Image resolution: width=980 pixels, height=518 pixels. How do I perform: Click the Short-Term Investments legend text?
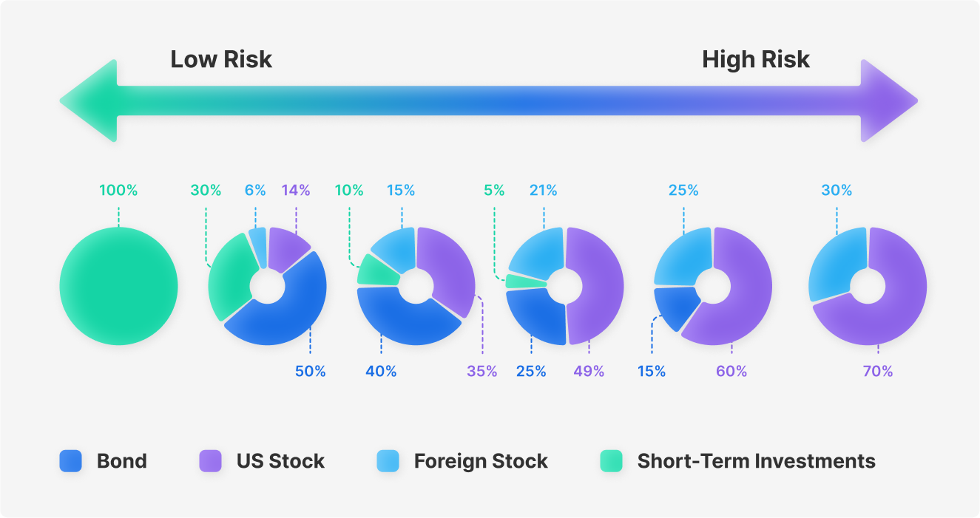coord(757,461)
